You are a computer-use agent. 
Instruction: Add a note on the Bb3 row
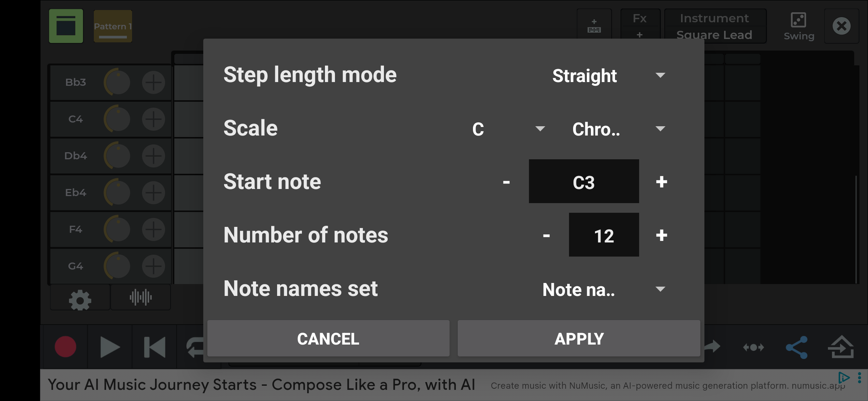point(153,82)
